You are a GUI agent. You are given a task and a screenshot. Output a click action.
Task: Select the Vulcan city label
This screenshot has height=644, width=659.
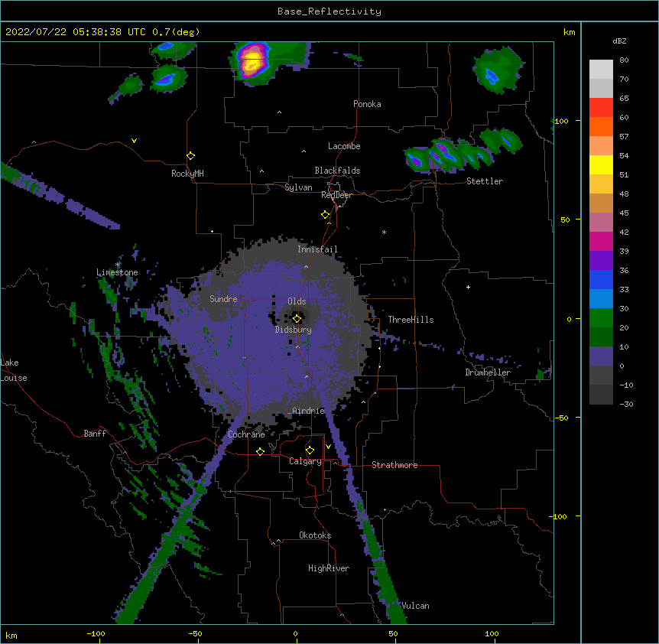point(416,606)
